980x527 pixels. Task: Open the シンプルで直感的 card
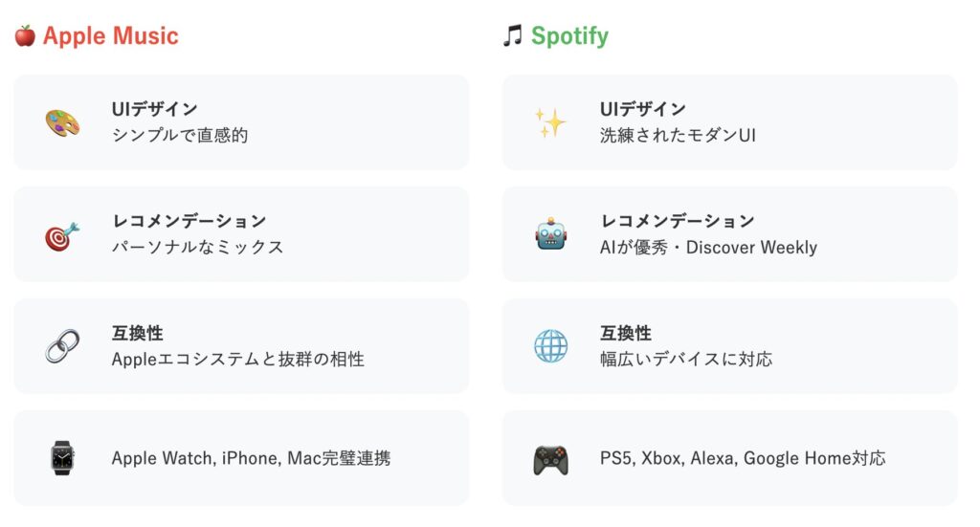click(241, 122)
